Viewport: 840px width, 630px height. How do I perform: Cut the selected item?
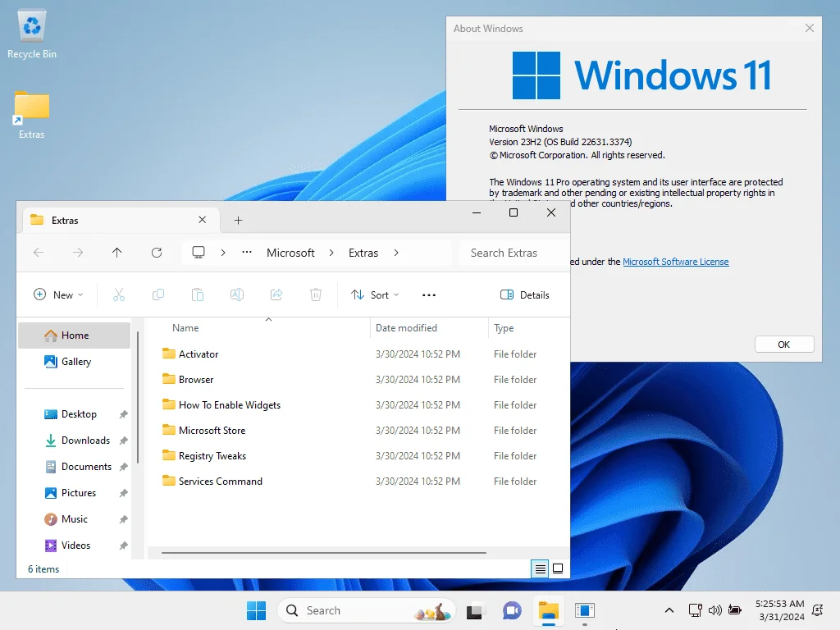(118, 294)
